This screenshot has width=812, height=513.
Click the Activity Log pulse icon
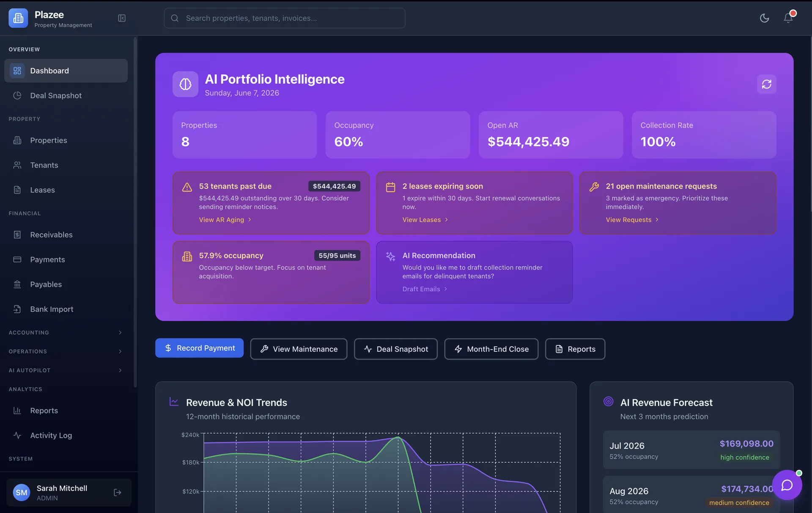[x=17, y=435]
